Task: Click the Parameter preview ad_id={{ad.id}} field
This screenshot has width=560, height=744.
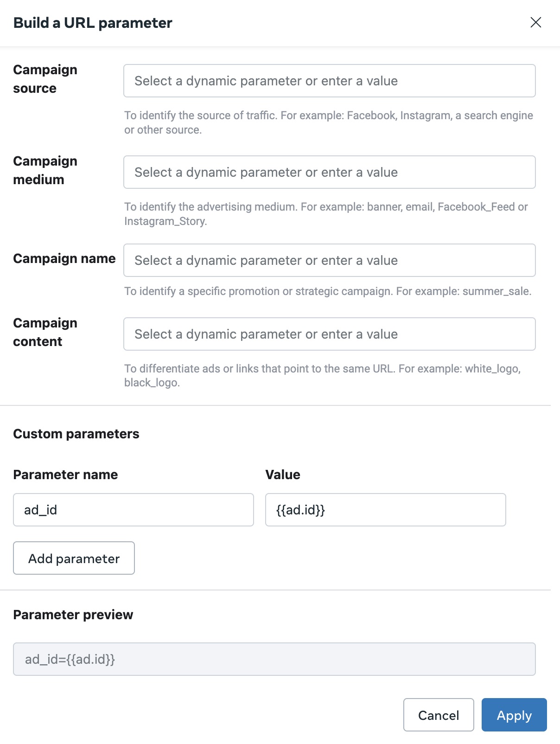Action: click(x=274, y=659)
